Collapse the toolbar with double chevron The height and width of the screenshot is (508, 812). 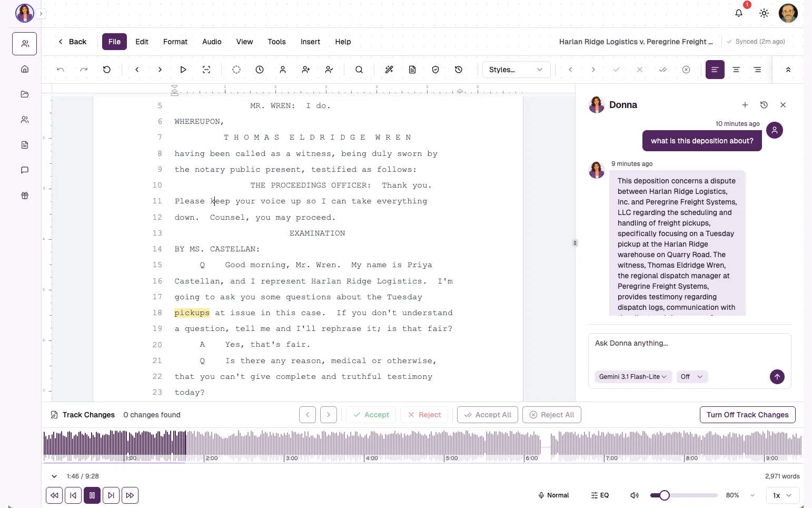(788, 70)
